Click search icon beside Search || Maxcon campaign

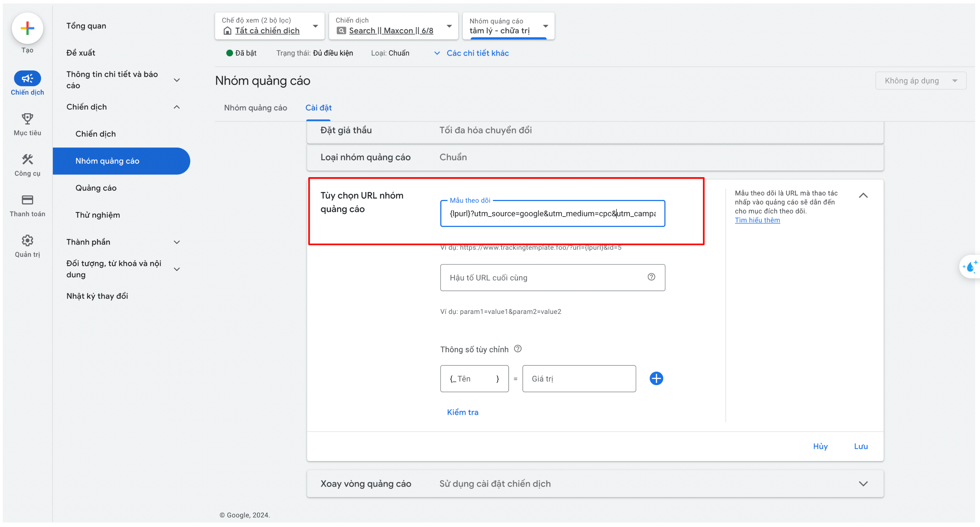click(x=341, y=30)
